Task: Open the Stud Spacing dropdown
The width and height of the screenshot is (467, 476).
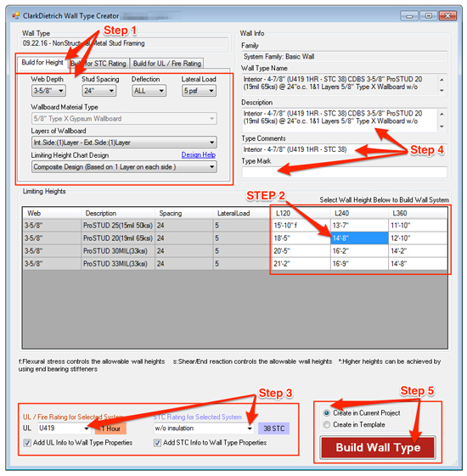Action: click(99, 91)
